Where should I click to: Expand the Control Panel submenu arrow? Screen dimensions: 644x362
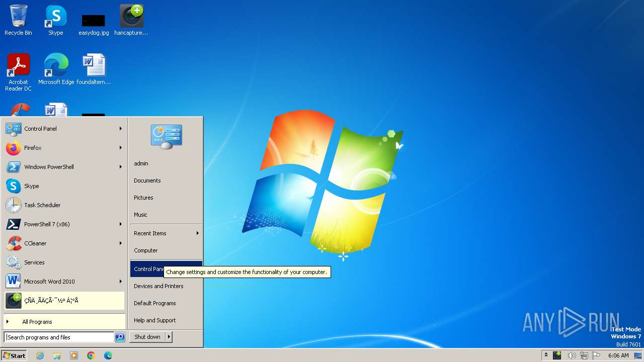click(x=121, y=129)
